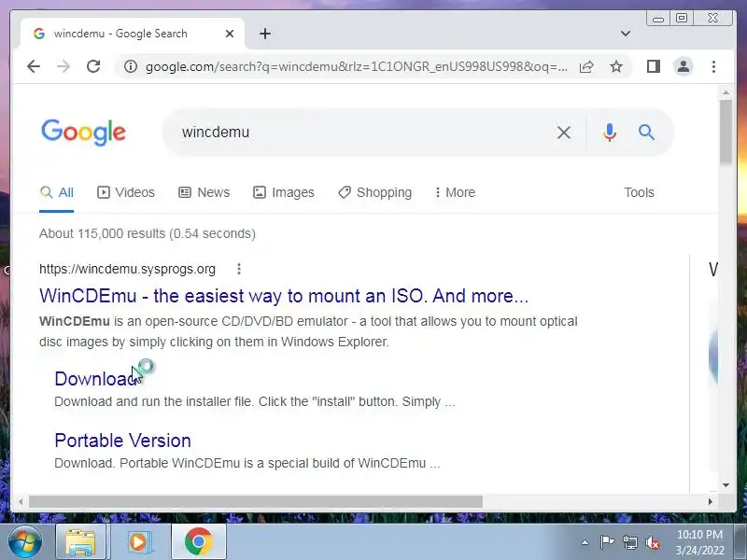Submit search with the magnifier icon
This screenshot has height=560, width=747.
(x=646, y=132)
